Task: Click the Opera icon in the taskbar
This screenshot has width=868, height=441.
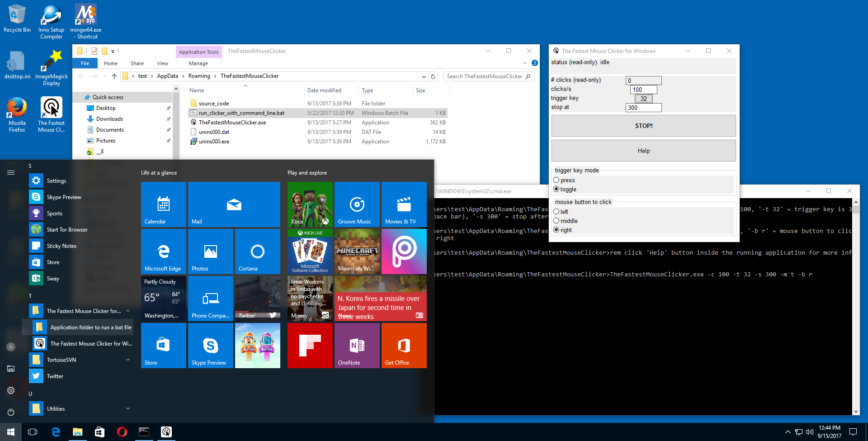Action: pyautogui.click(x=122, y=432)
